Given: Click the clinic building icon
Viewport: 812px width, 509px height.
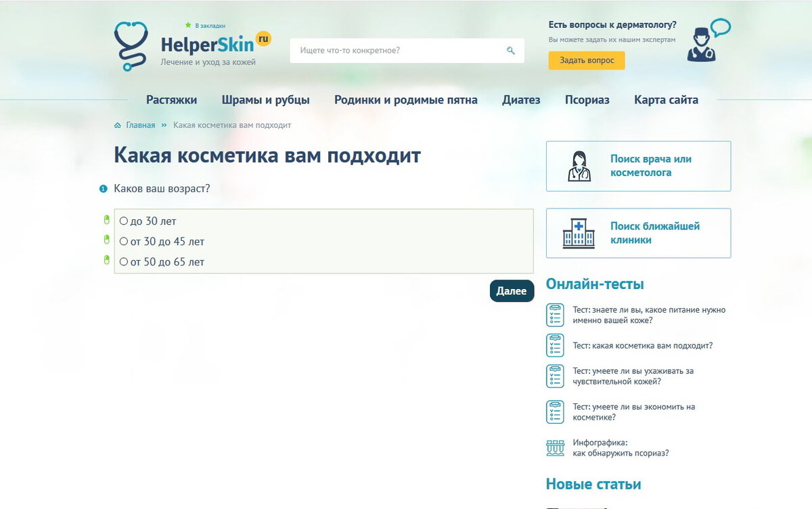Looking at the screenshot, I should coord(579,234).
